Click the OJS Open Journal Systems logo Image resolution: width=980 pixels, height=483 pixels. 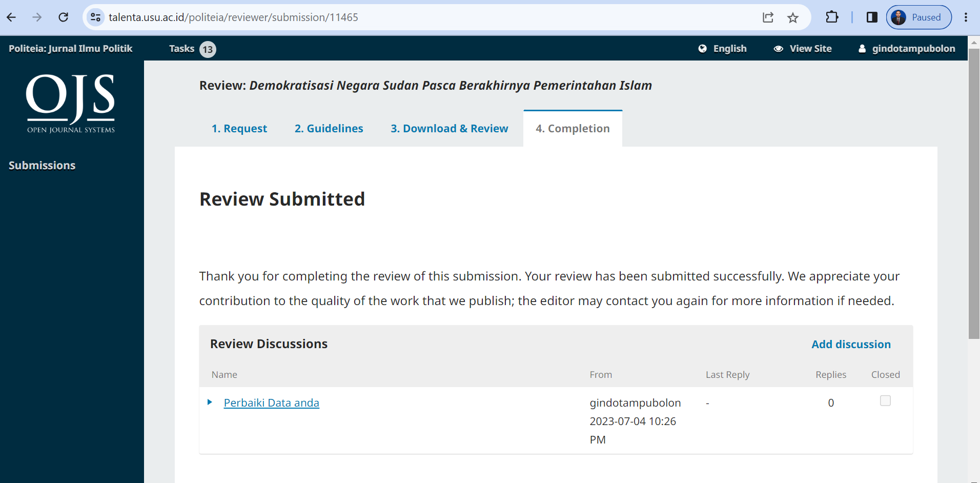click(x=71, y=104)
